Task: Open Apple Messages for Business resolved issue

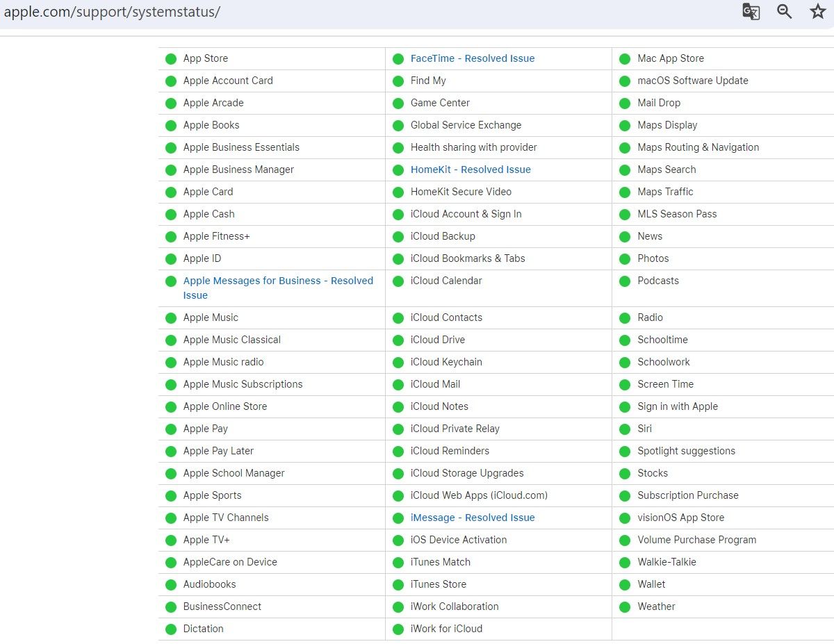Action: coord(277,281)
